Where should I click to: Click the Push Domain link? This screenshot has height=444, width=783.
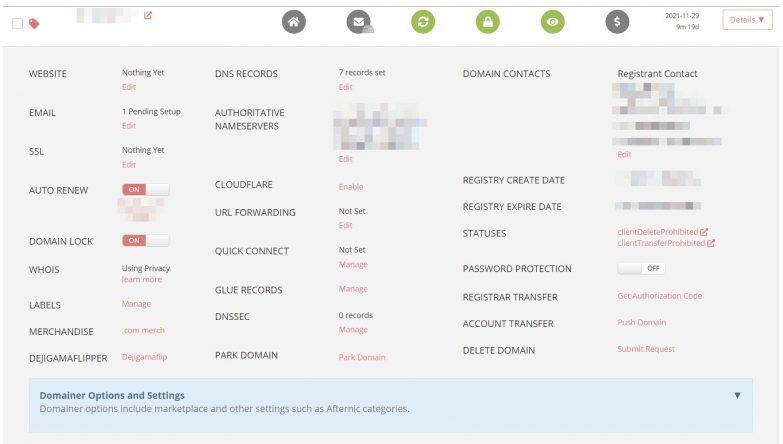[x=641, y=323]
